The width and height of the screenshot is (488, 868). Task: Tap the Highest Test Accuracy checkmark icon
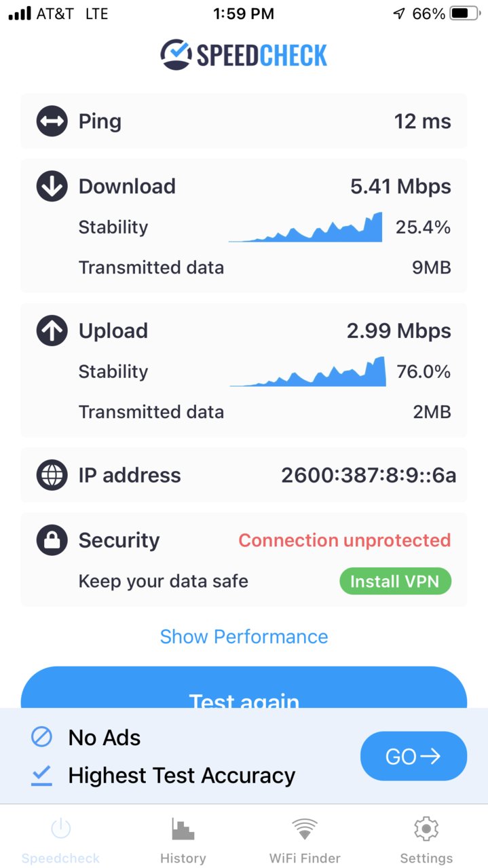[x=42, y=775]
